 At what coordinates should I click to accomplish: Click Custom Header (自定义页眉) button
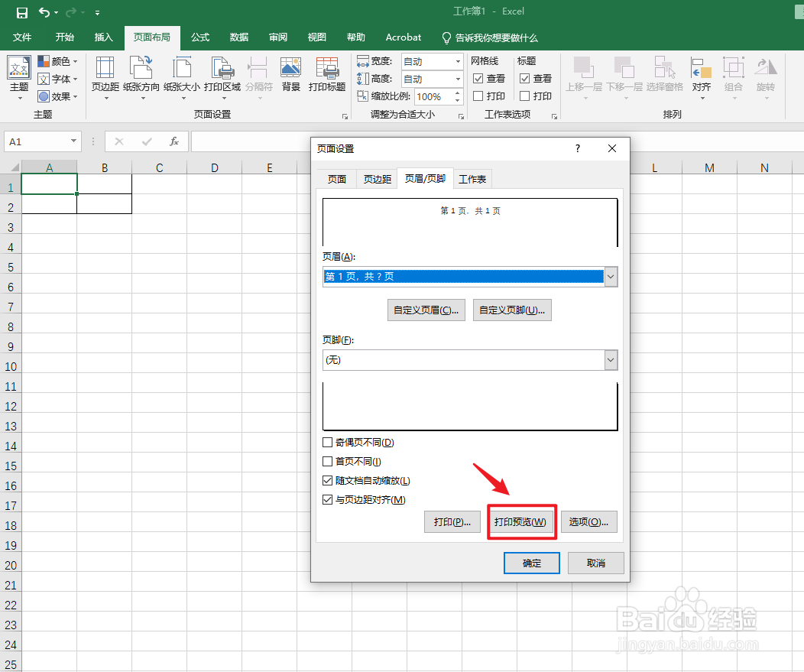click(426, 310)
